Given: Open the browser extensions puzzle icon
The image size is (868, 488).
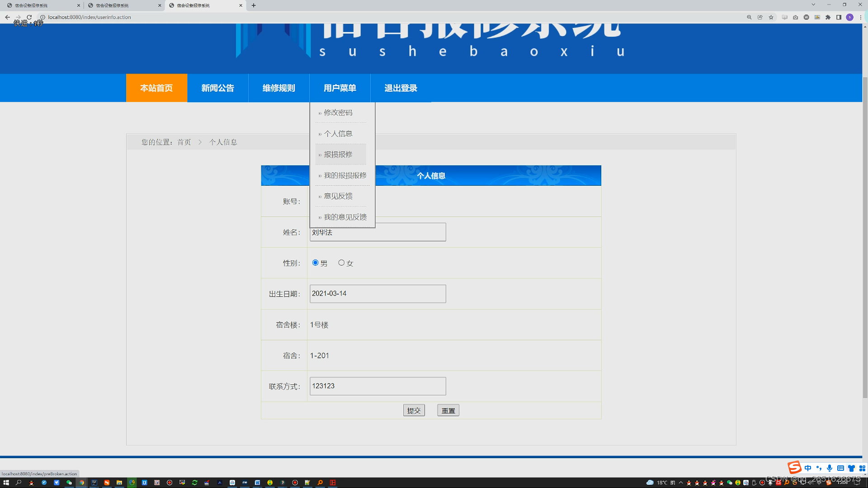Looking at the screenshot, I should [x=828, y=17].
